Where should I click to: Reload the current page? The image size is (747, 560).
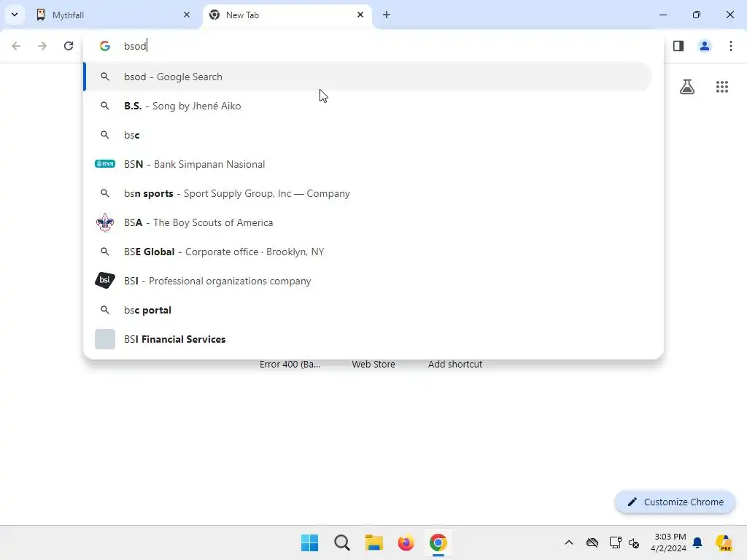click(69, 46)
